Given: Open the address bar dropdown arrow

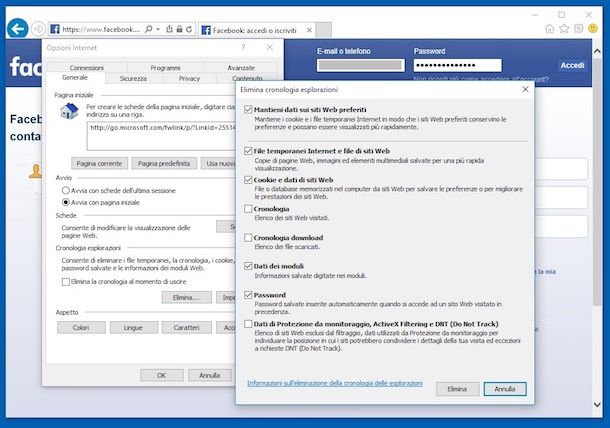Looking at the screenshot, I should [x=158, y=29].
